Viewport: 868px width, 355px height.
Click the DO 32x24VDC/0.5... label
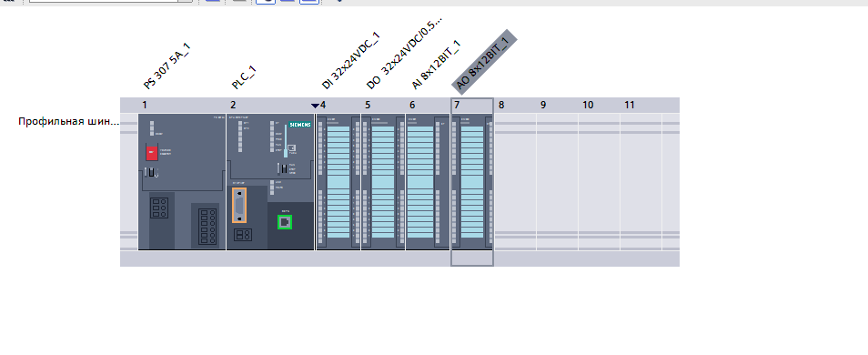(x=405, y=53)
